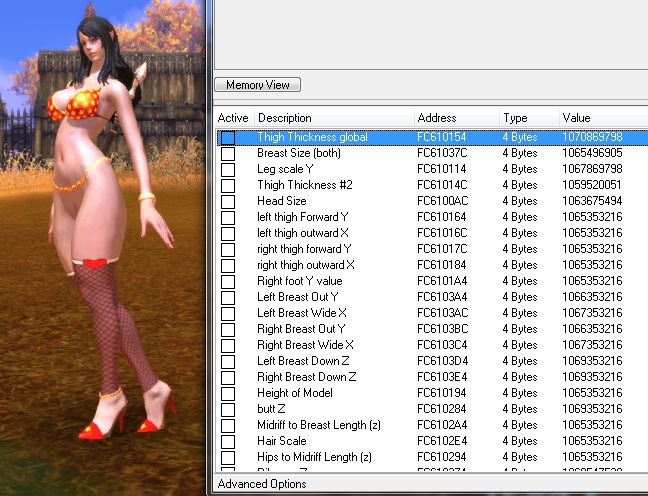Tick the Height of Model checkbox
This screenshot has width=648, height=496.
[x=228, y=393]
